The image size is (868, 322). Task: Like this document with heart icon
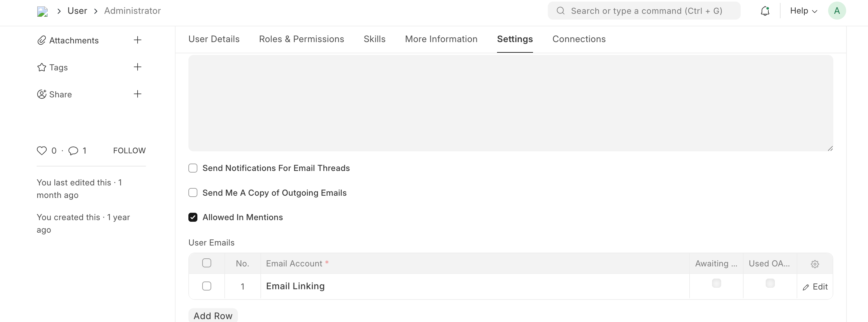tap(42, 151)
